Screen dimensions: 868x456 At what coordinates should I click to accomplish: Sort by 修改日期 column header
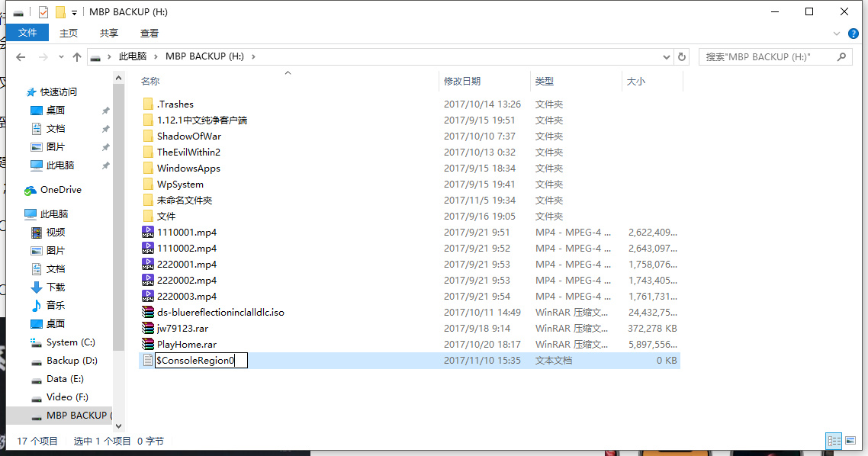pos(462,82)
